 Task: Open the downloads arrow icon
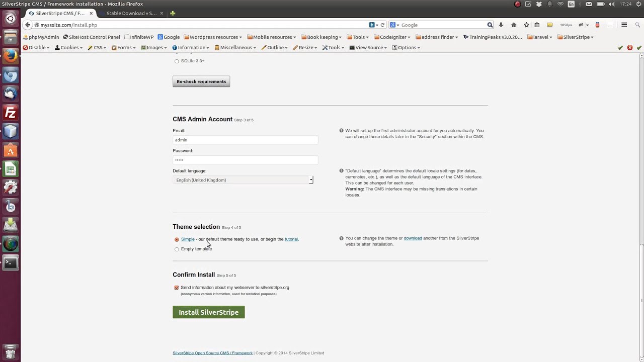coord(501,25)
